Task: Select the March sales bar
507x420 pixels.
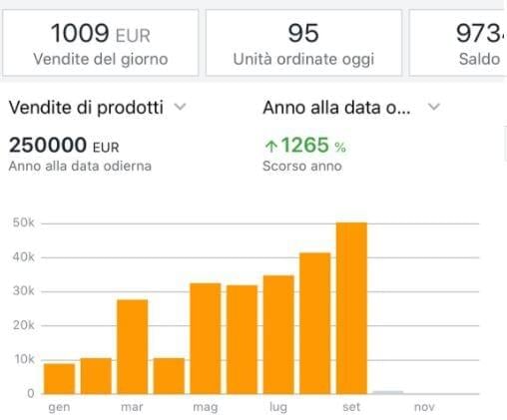Action: pyautogui.click(x=133, y=346)
